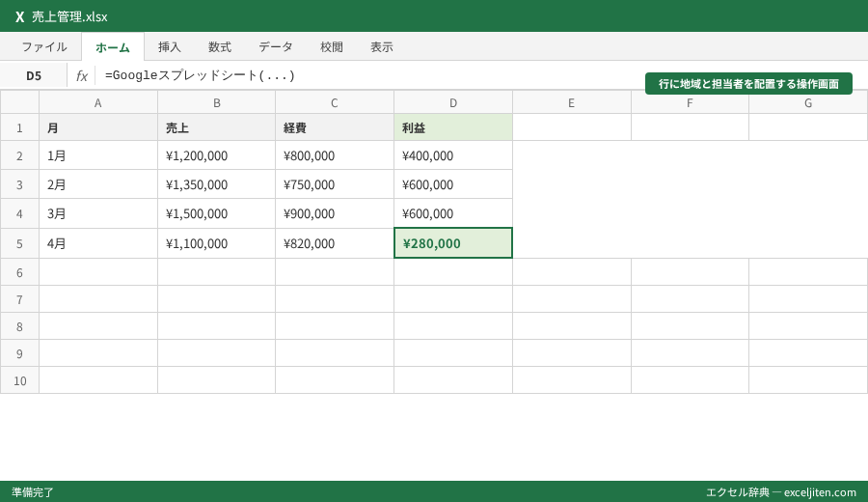The image size is (868, 502).
Task: Select the ¥1,200,000 cell
Action: pos(216,155)
